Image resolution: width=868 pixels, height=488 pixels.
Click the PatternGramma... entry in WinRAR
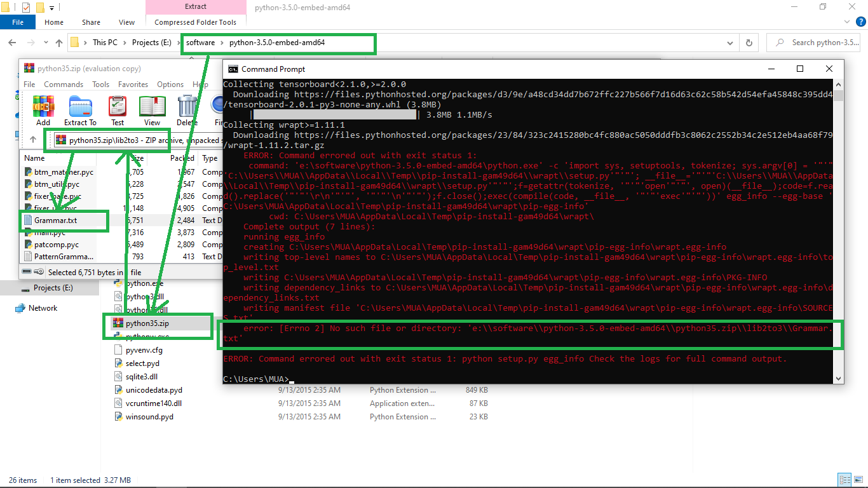(64, 256)
